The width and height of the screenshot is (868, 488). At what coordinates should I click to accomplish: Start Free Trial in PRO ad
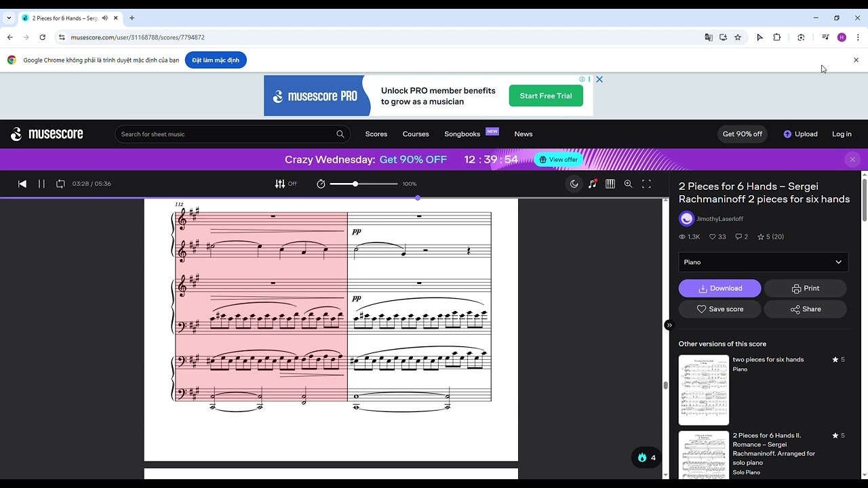[546, 96]
